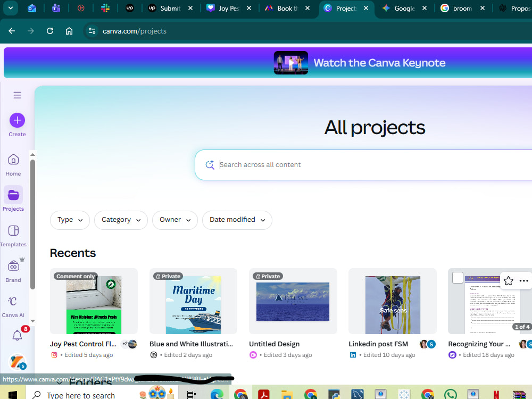Screen dimensions: 532x399
Task: Click the Linkedin post FSM title
Action: [378, 344]
